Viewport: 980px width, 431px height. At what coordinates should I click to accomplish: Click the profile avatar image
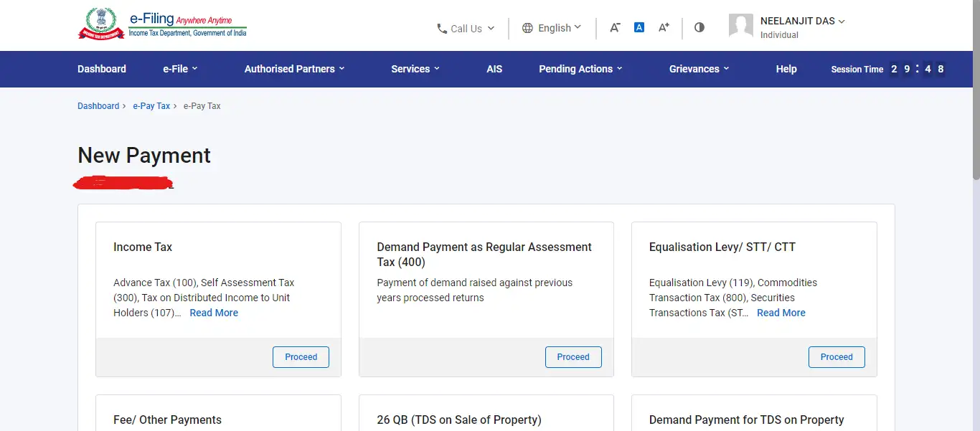click(741, 26)
